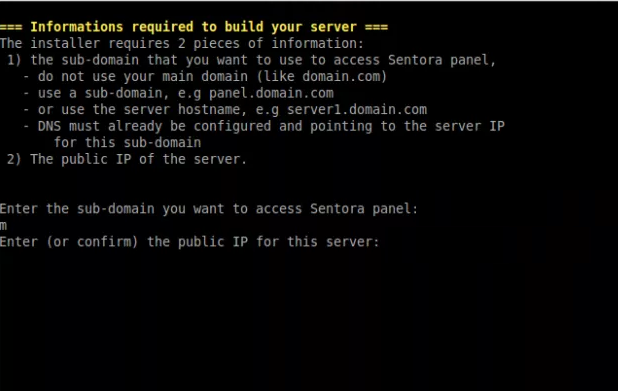The height and width of the screenshot is (391, 618).
Task: Select the "server1.domain.com" example hostname
Action: [x=357, y=110]
